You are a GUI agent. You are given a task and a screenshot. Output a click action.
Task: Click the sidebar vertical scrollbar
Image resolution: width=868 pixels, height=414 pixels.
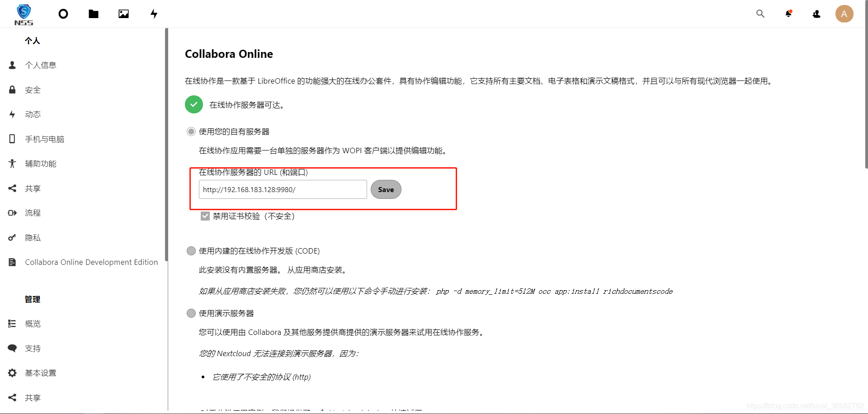tap(166, 145)
